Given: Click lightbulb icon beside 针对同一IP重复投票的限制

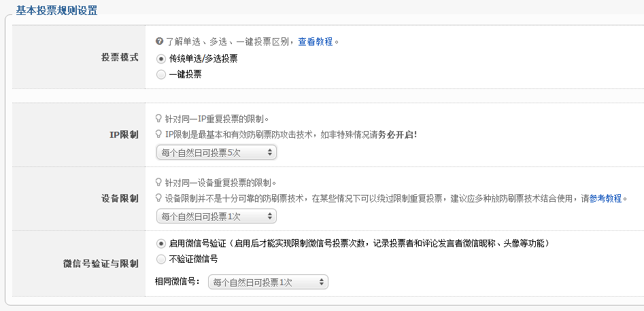Looking at the screenshot, I should tap(159, 118).
